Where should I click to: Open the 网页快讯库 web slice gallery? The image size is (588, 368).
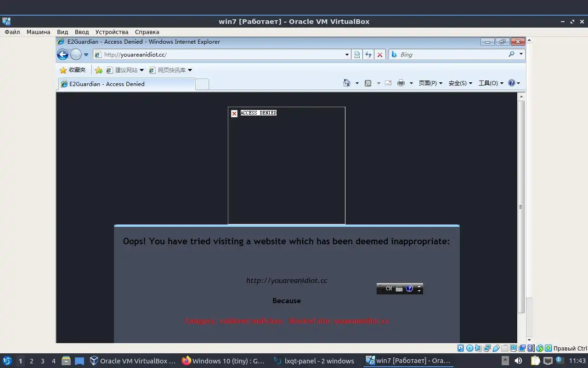click(x=167, y=70)
